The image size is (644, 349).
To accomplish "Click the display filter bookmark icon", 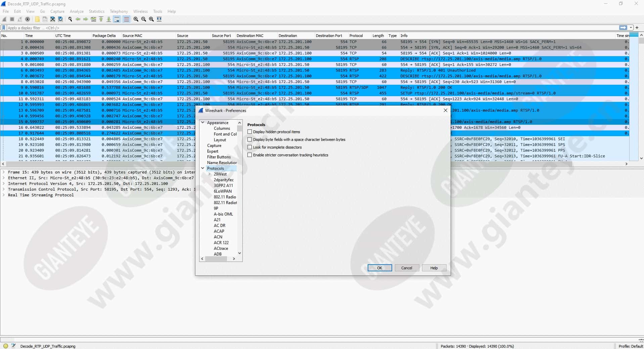I will click(x=4, y=28).
